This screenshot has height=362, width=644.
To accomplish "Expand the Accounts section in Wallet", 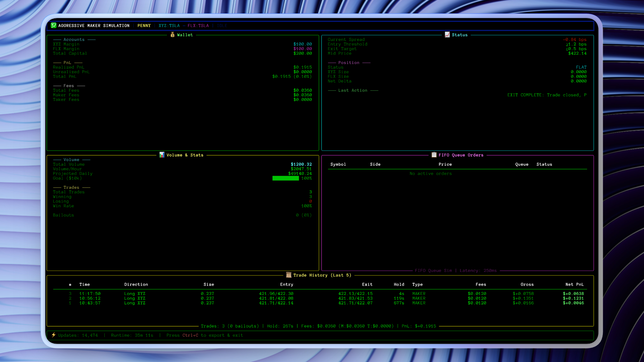I will (x=74, y=39).
